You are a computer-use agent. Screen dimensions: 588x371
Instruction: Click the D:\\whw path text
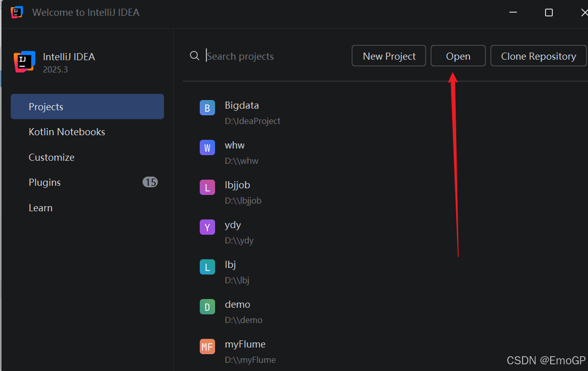(242, 161)
